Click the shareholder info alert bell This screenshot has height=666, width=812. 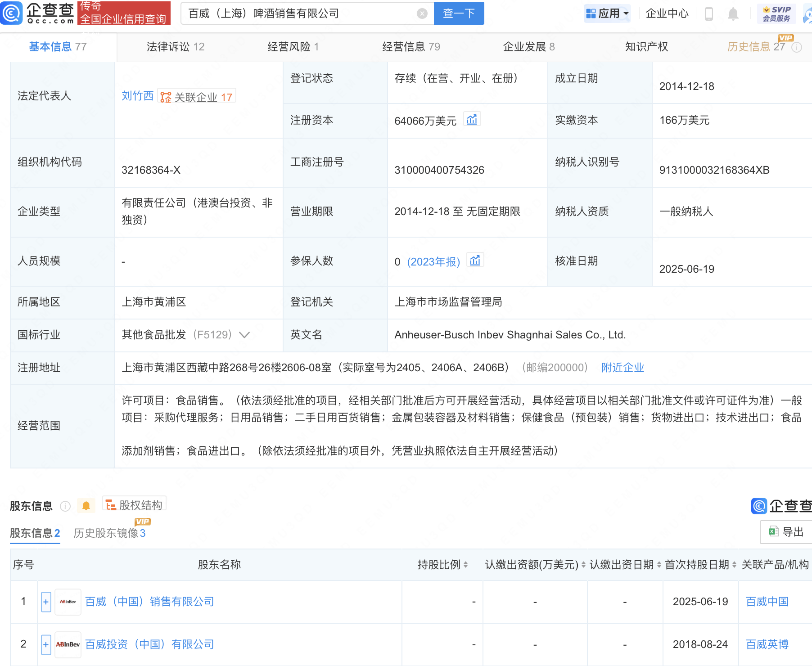86,506
